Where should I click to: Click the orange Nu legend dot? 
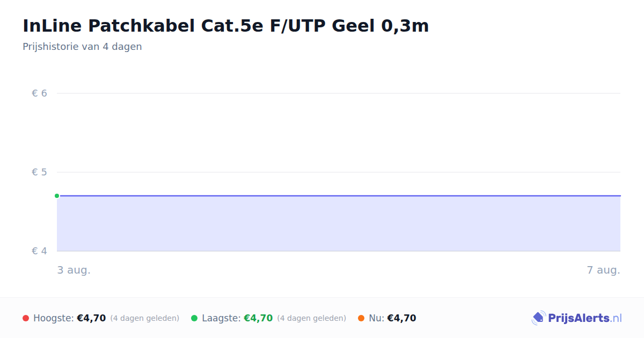point(361,318)
